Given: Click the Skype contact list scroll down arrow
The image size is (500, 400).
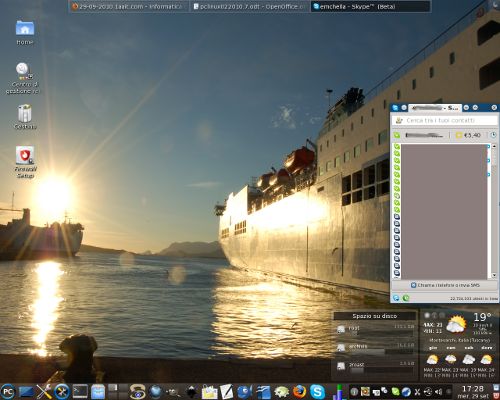Looking at the screenshot, I should 494,275.
